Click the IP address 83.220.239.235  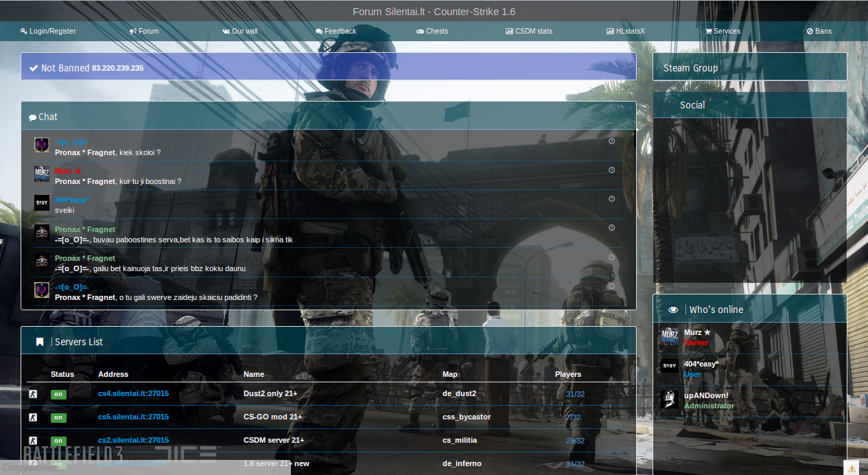(x=117, y=68)
